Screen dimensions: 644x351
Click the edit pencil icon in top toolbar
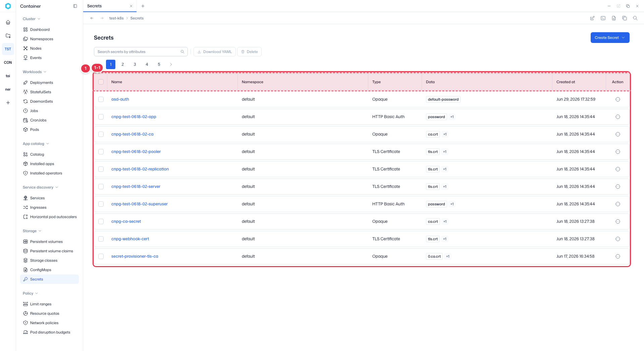[x=592, y=18]
